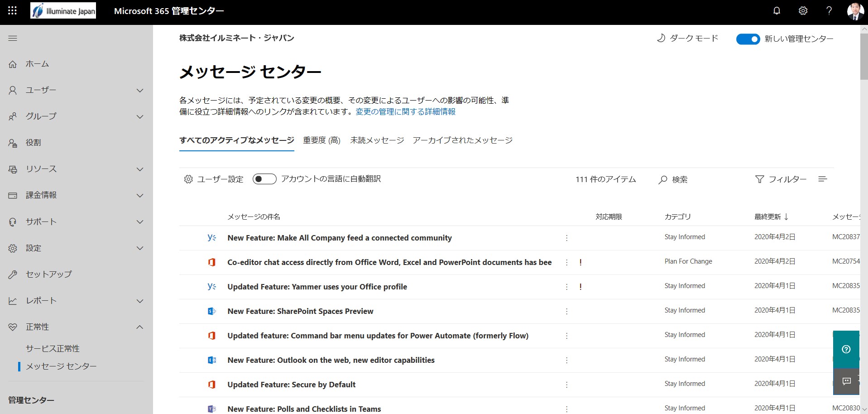868x414 pixels.
Task: Open the account profile picture
Action: (855, 11)
